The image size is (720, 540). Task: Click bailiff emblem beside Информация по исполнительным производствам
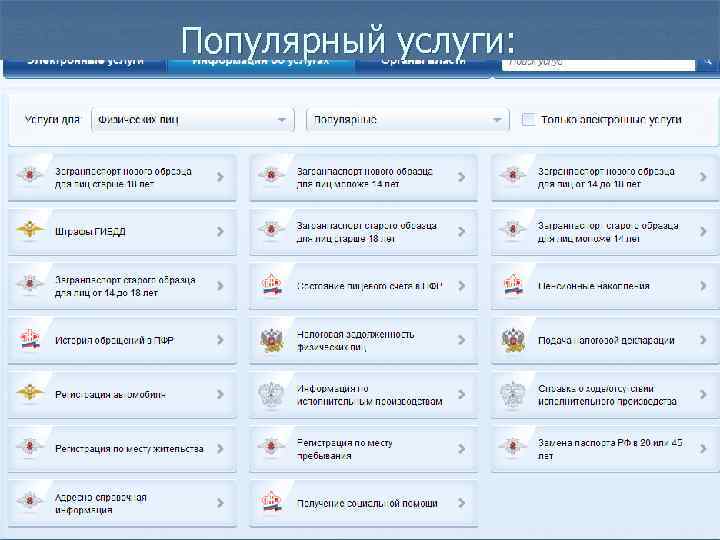point(271,394)
